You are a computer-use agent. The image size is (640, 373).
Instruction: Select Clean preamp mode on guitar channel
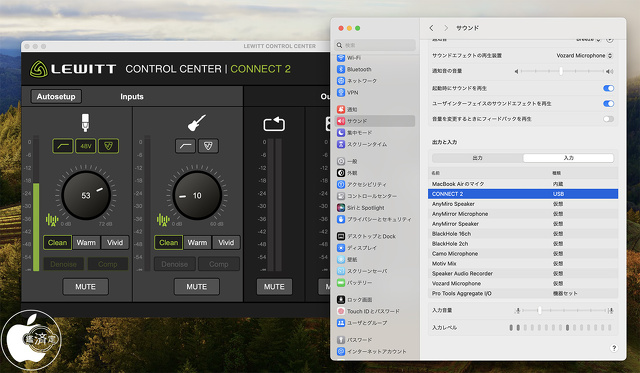click(169, 242)
